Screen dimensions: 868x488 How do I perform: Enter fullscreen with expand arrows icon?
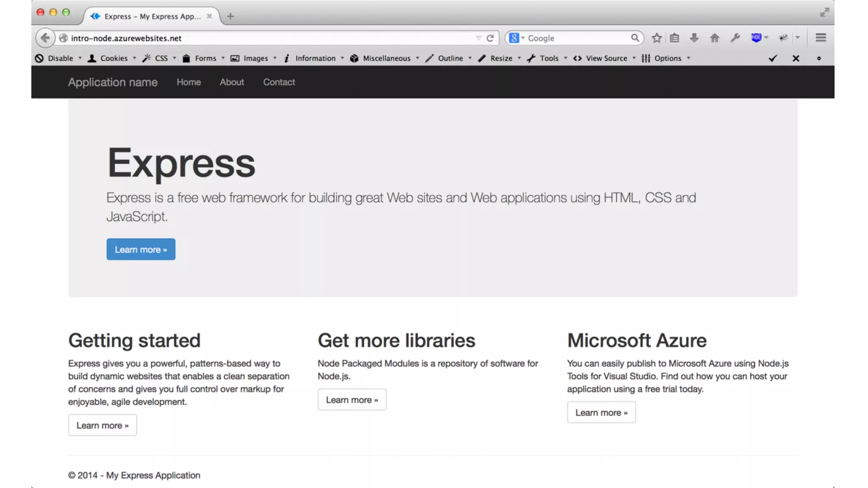(x=824, y=12)
